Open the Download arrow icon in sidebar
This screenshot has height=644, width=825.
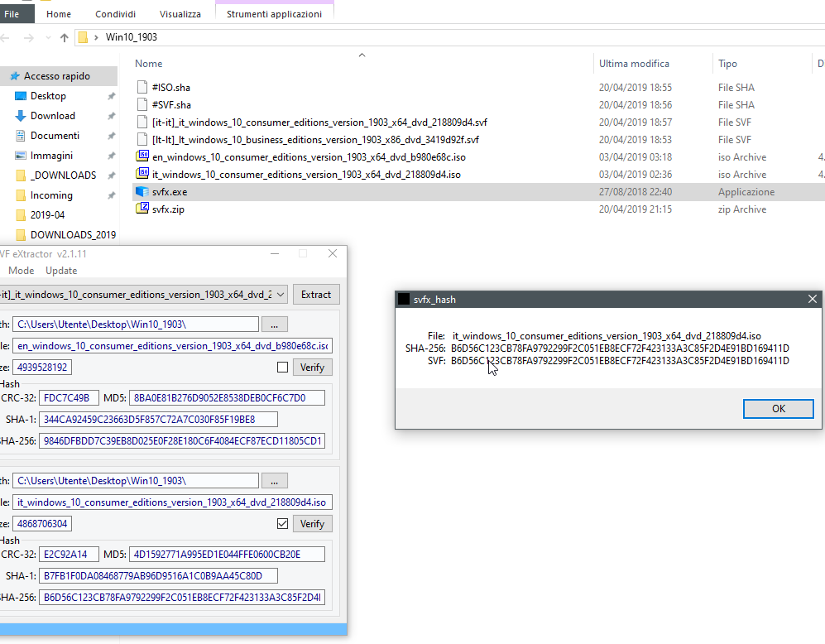tap(21, 116)
